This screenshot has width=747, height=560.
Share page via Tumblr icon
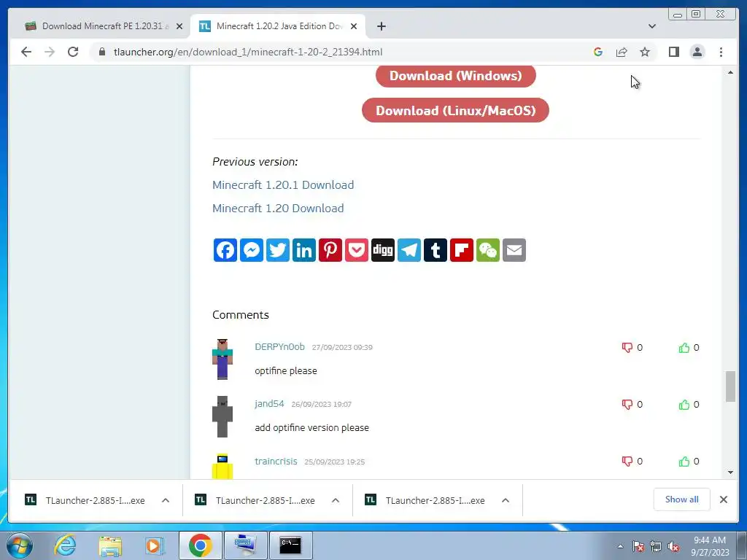click(x=436, y=250)
